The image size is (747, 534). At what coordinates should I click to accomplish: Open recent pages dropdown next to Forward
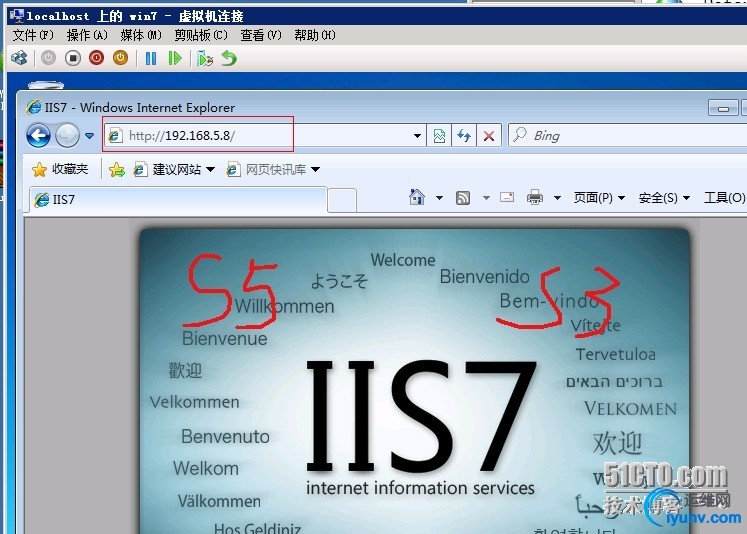[x=90, y=136]
